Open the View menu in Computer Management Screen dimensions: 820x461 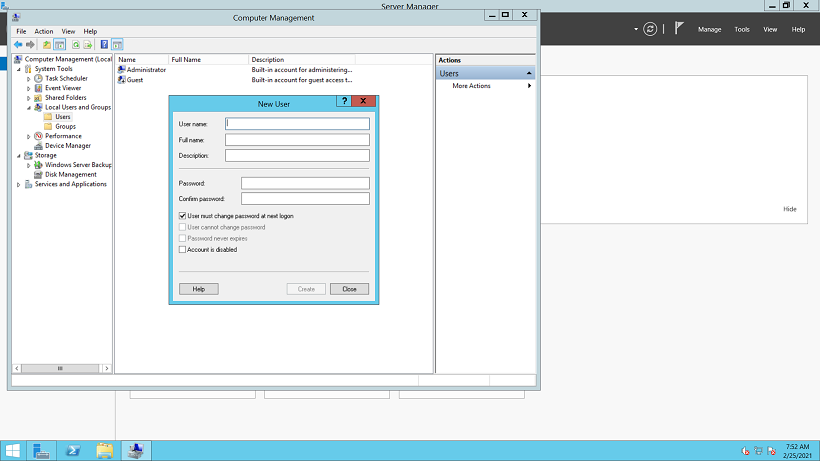coord(68,31)
